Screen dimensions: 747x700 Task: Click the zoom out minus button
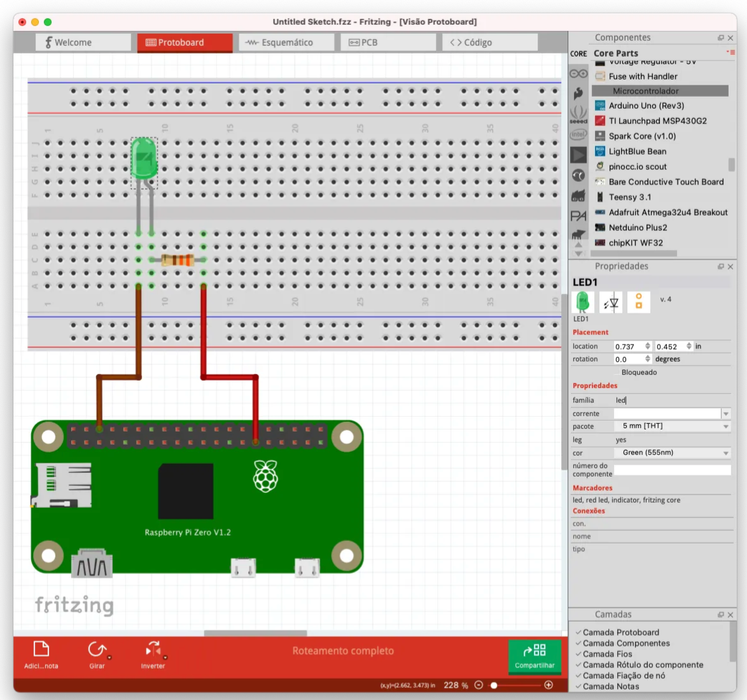pos(478,685)
